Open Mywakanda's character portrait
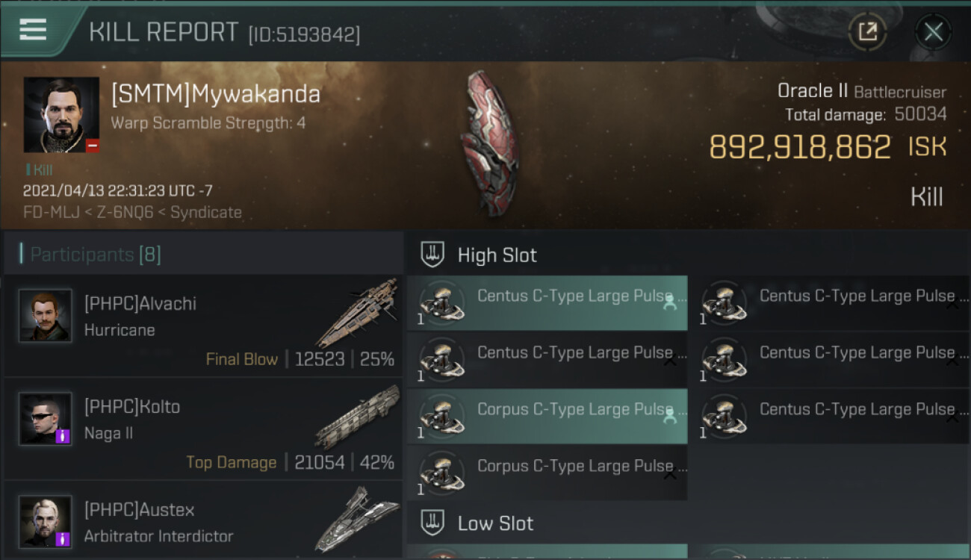971x560 pixels. click(x=61, y=114)
